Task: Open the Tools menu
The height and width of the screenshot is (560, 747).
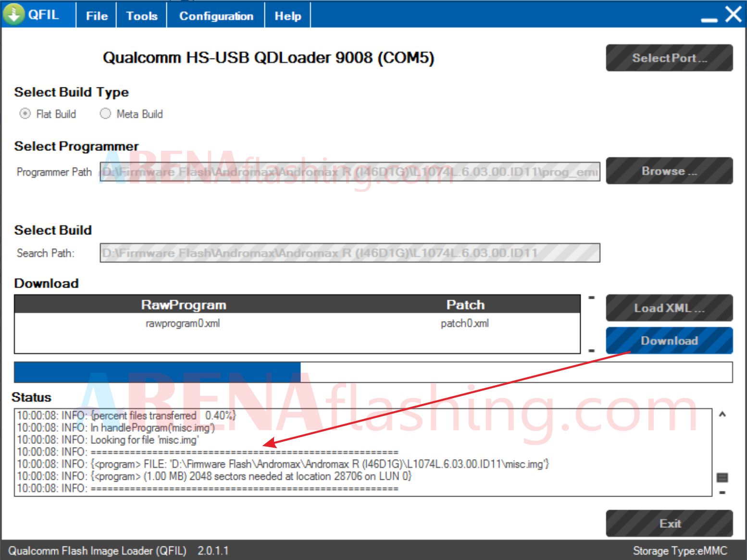Action: 142,15
